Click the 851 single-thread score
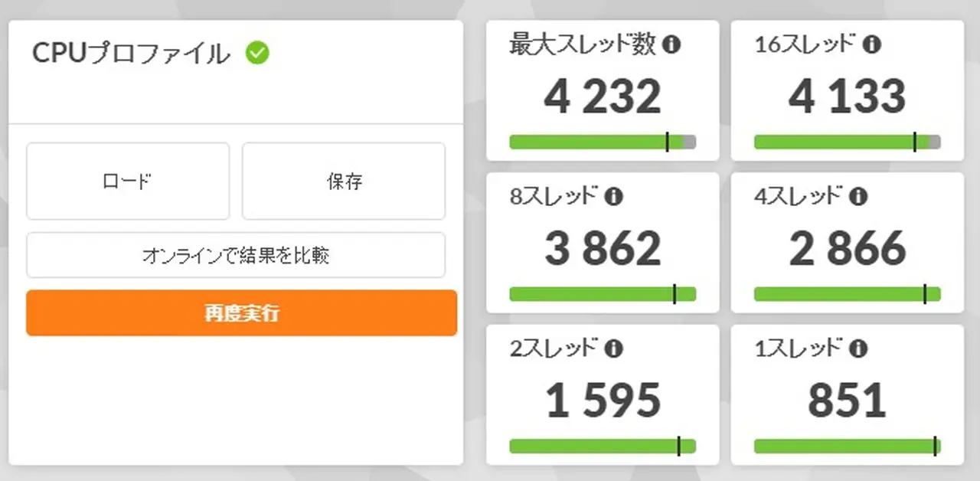Image resolution: width=980 pixels, height=481 pixels. [x=847, y=401]
